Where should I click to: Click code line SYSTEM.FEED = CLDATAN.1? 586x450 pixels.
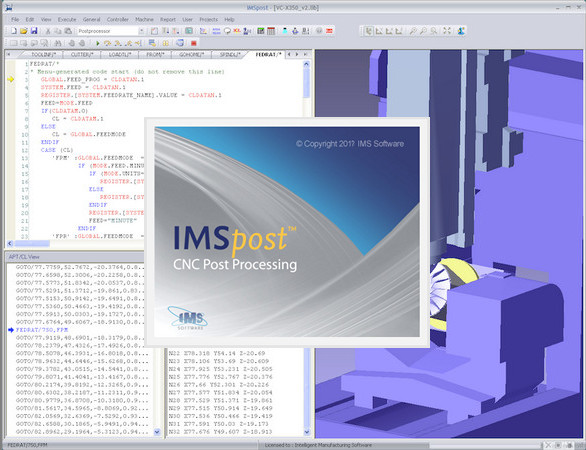(83, 87)
